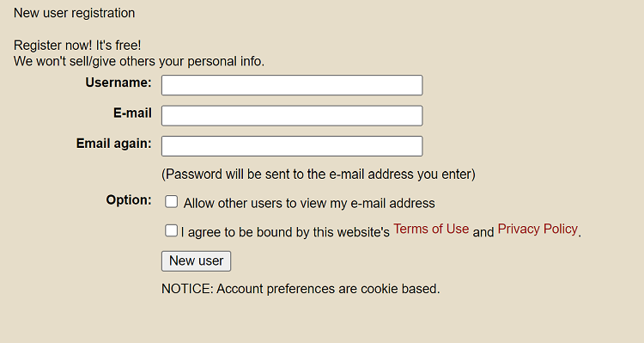Open the Terms of Use link

click(x=431, y=229)
